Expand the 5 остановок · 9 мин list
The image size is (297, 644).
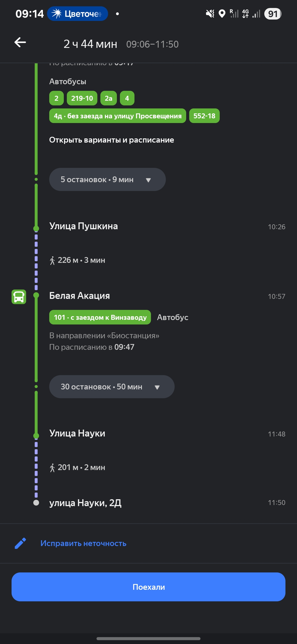(107, 180)
